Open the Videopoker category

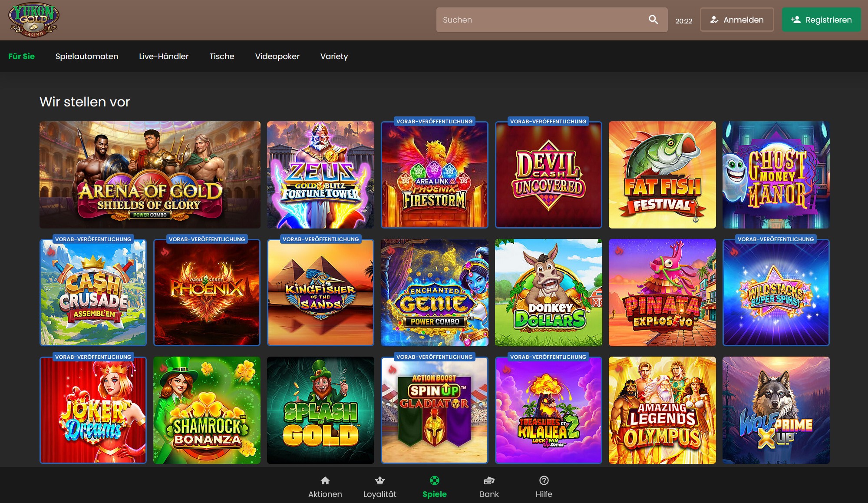tap(277, 56)
